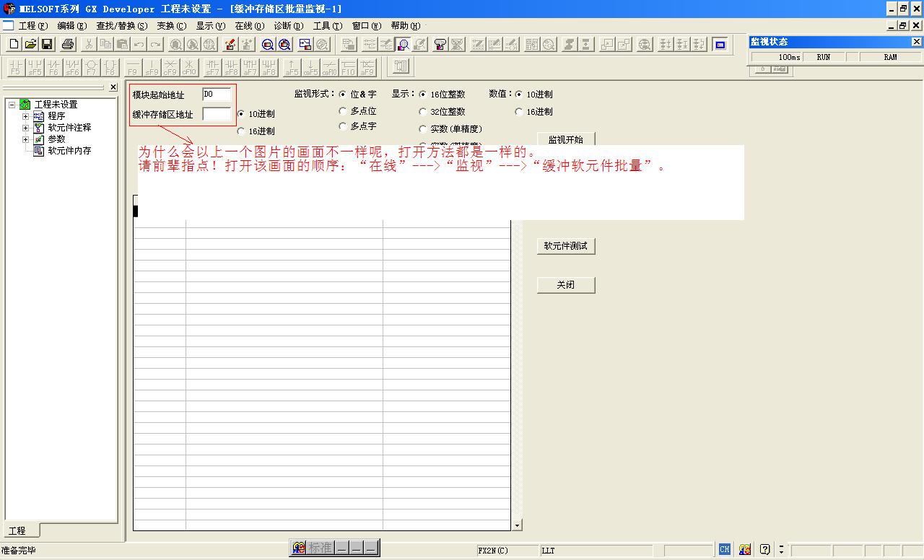Click the scrollbar down arrow below the monitor table
The width and height of the screenshot is (924, 560).
(x=516, y=525)
